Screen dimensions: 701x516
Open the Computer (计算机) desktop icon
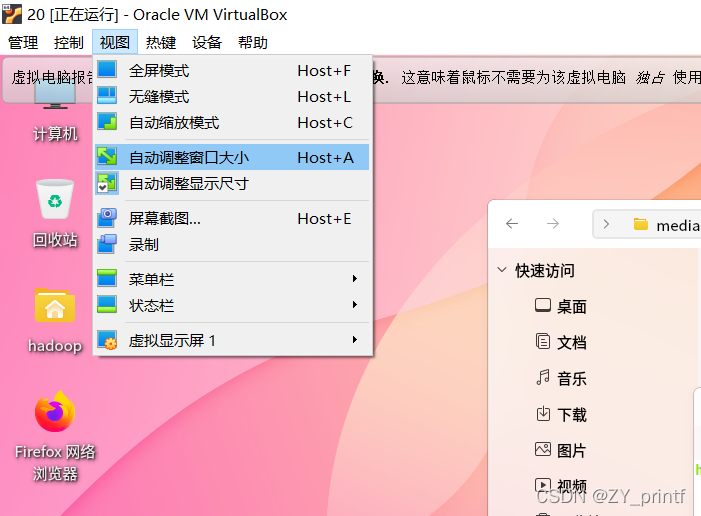[x=55, y=94]
